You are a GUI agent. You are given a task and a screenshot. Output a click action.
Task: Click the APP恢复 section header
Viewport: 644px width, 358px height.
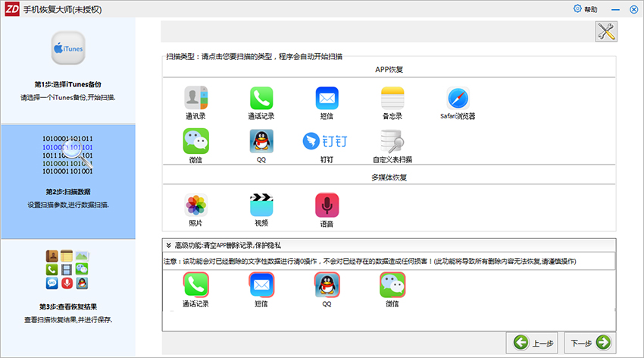[389, 70]
